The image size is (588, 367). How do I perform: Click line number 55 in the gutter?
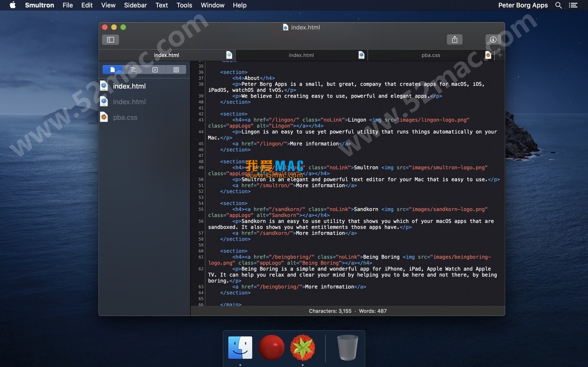[x=201, y=209]
